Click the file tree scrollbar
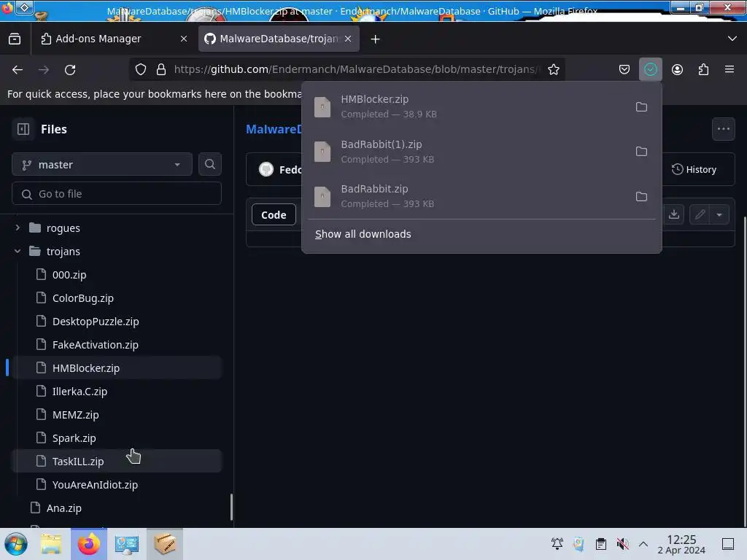The image size is (747, 560). click(x=231, y=507)
